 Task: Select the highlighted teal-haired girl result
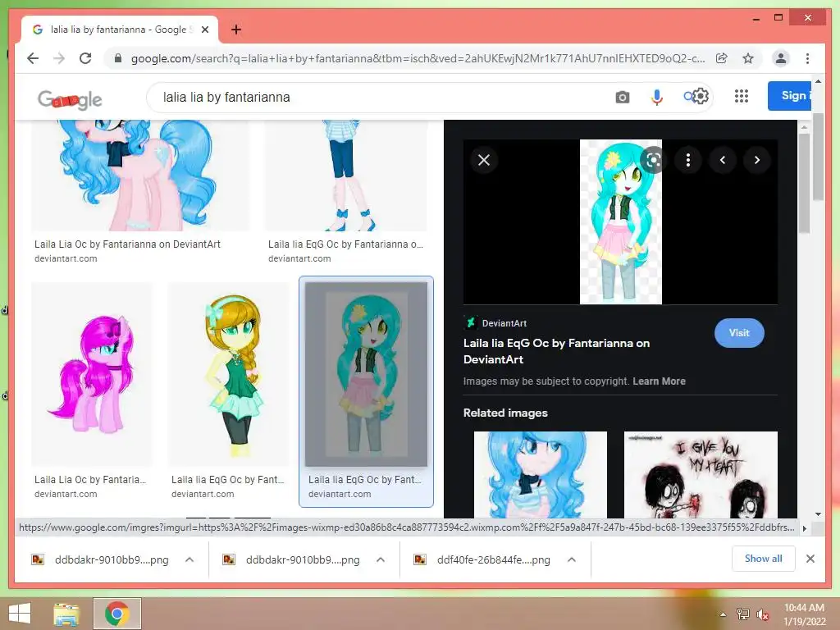367,374
